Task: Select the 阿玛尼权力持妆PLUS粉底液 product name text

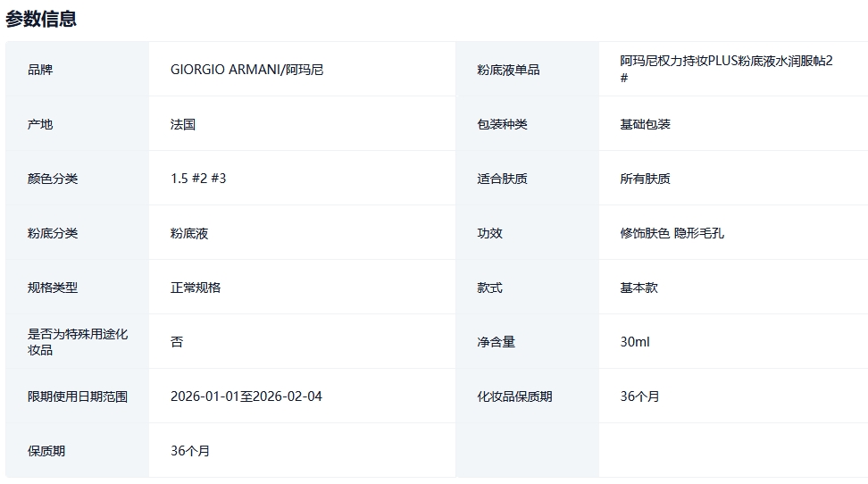Action: (726, 62)
